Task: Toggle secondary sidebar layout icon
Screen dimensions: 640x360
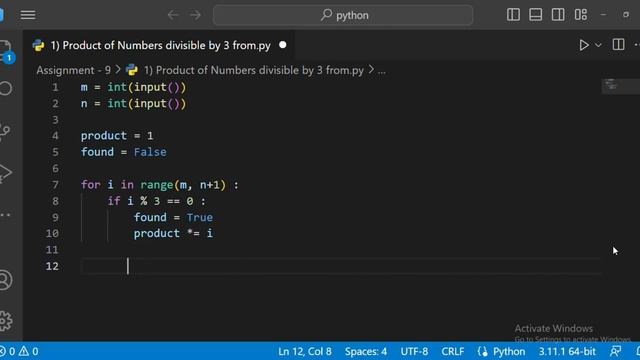Action: (x=558, y=15)
